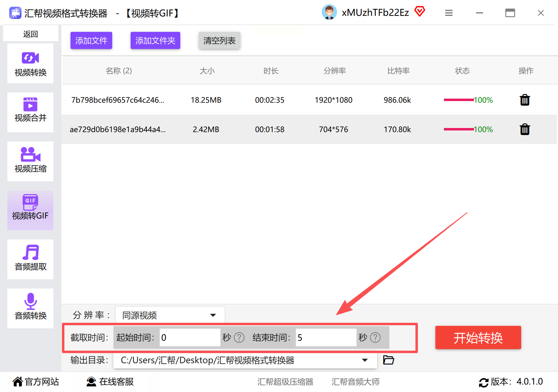Click the 2.42MB size cell
This screenshot has height=392, width=558.
(x=206, y=129)
